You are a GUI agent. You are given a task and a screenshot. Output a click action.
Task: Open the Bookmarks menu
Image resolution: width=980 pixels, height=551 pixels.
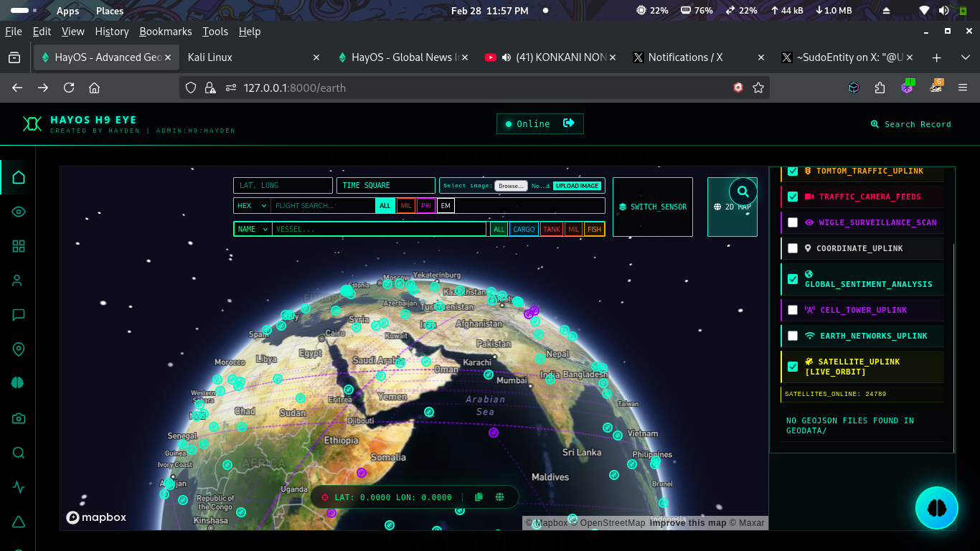coord(166,32)
